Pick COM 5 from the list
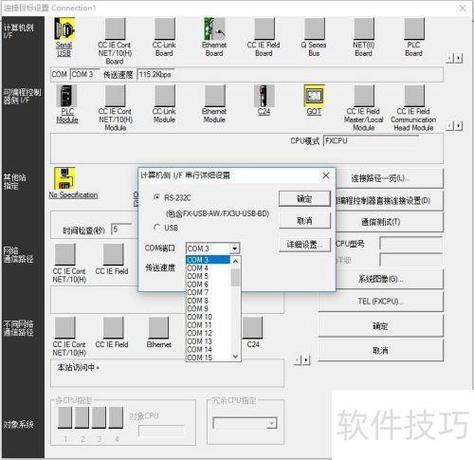The image size is (474, 460). point(208,276)
